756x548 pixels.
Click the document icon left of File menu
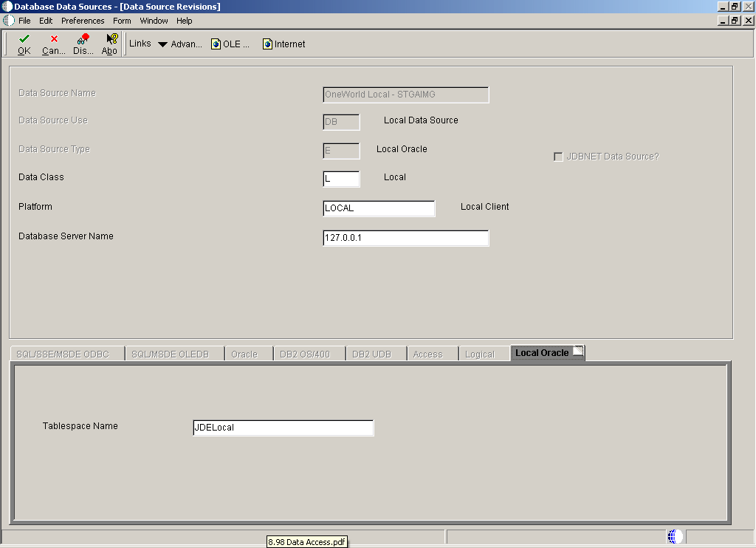click(x=8, y=21)
